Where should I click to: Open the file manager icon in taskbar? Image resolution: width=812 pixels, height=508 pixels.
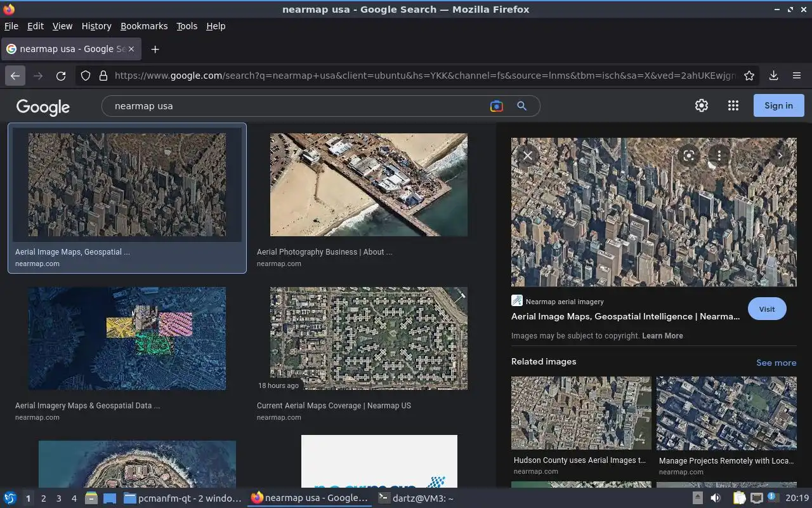click(x=91, y=498)
